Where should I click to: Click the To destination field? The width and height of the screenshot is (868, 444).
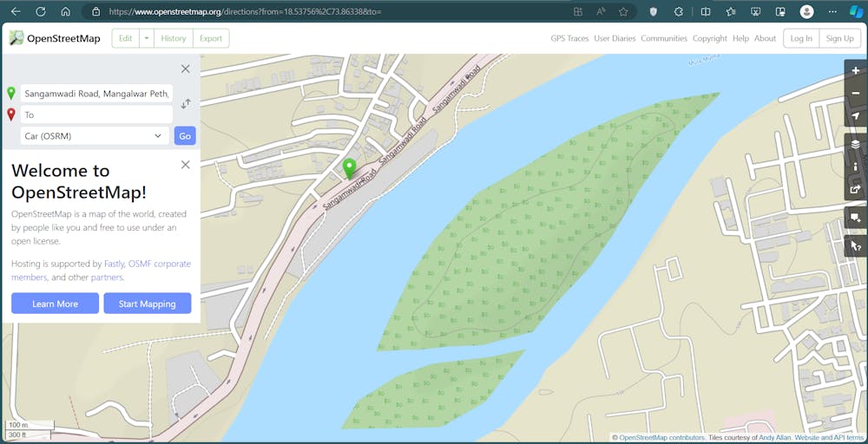coord(96,114)
